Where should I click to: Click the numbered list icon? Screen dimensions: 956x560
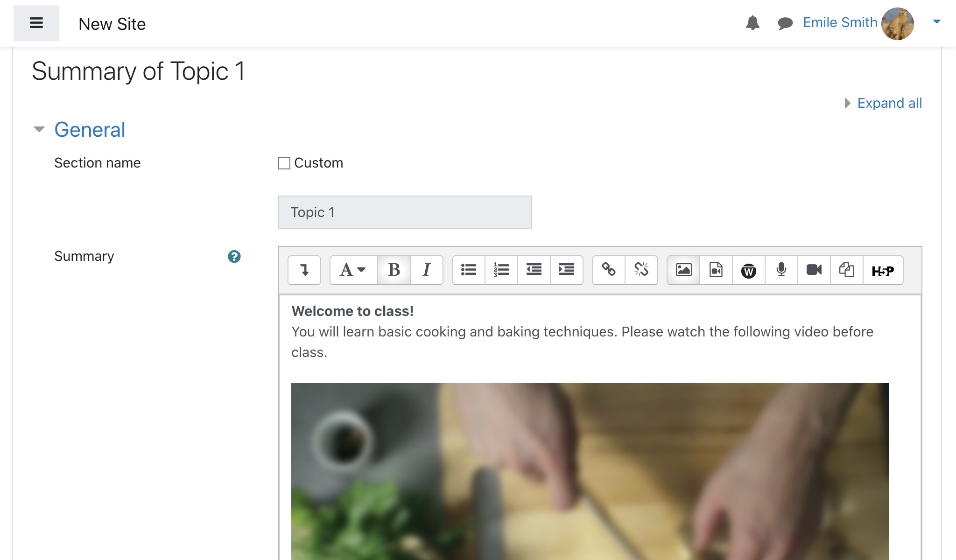501,269
